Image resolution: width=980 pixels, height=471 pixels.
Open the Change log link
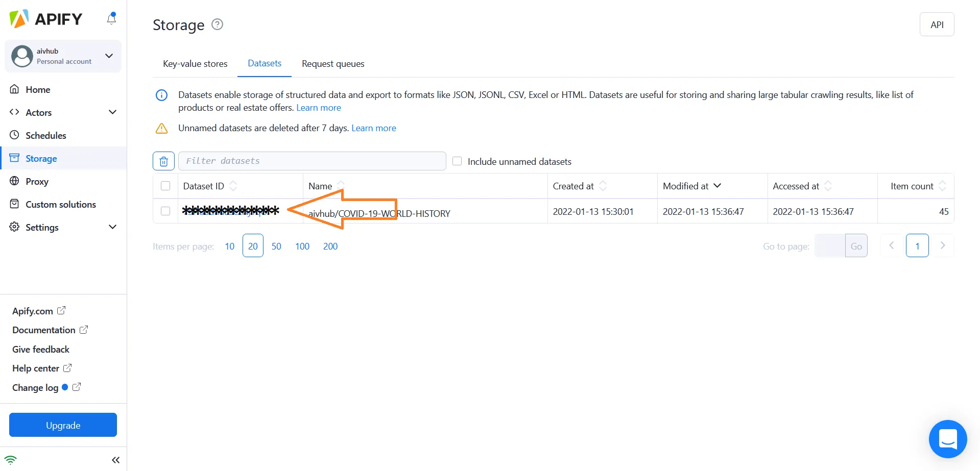[46, 387]
